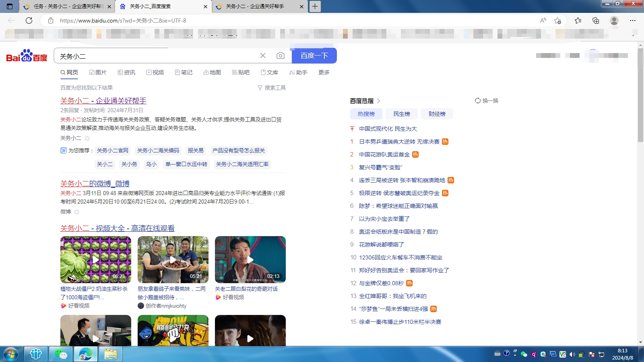Click suggested search 关务小二官网

113,150
